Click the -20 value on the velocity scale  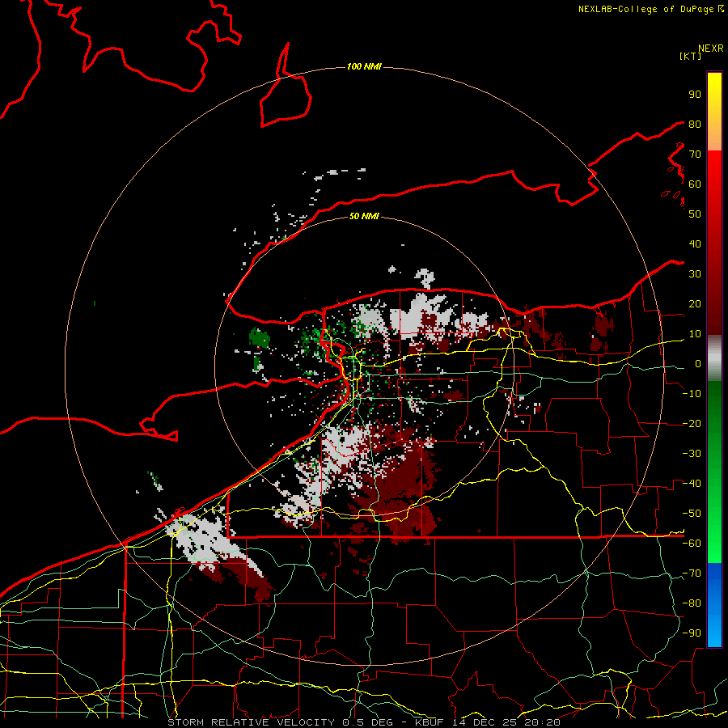pos(692,423)
